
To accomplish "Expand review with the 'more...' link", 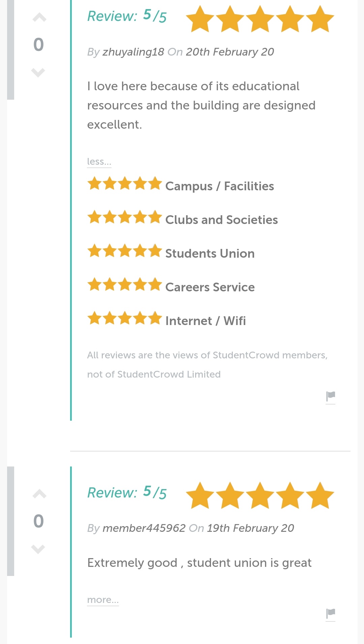I will (103, 600).
